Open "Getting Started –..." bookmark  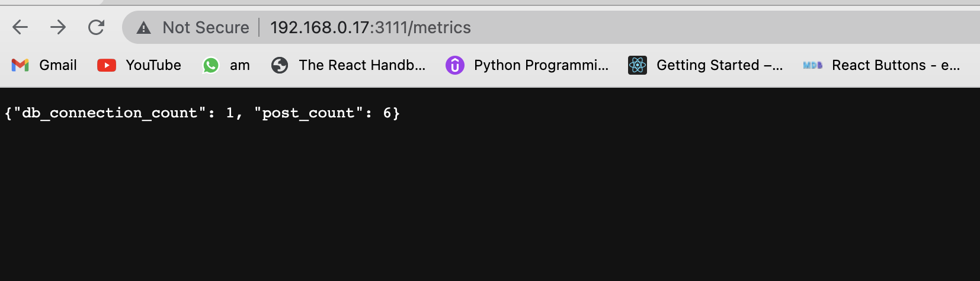click(719, 65)
